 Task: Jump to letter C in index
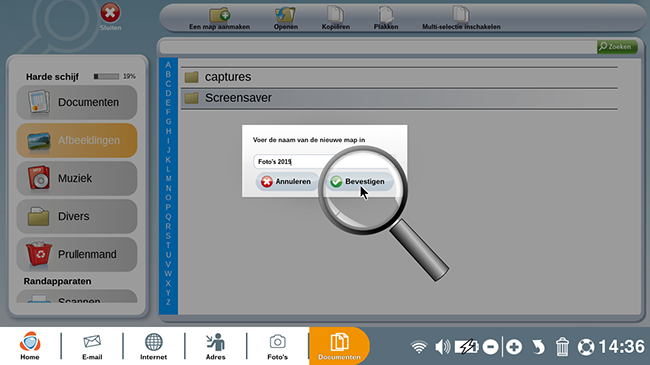pos(168,84)
